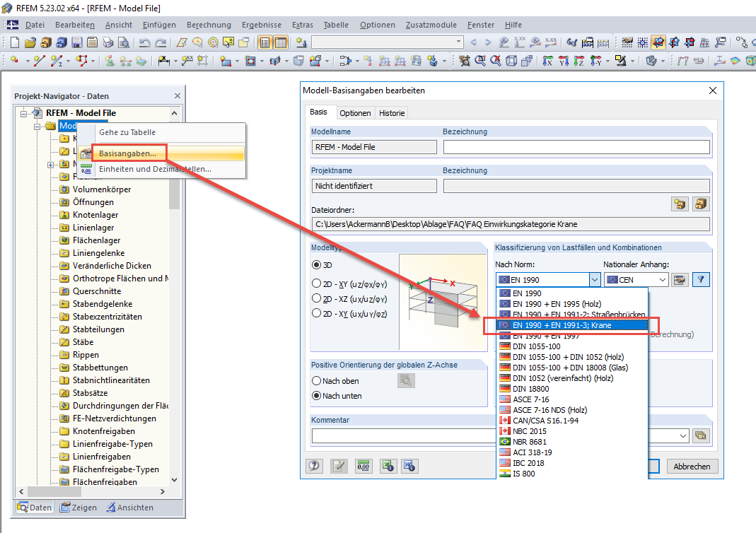Collapse the Modelldaten folder in navigator
The height and width of the screenshot is (533, 756).
coord(37,127)
